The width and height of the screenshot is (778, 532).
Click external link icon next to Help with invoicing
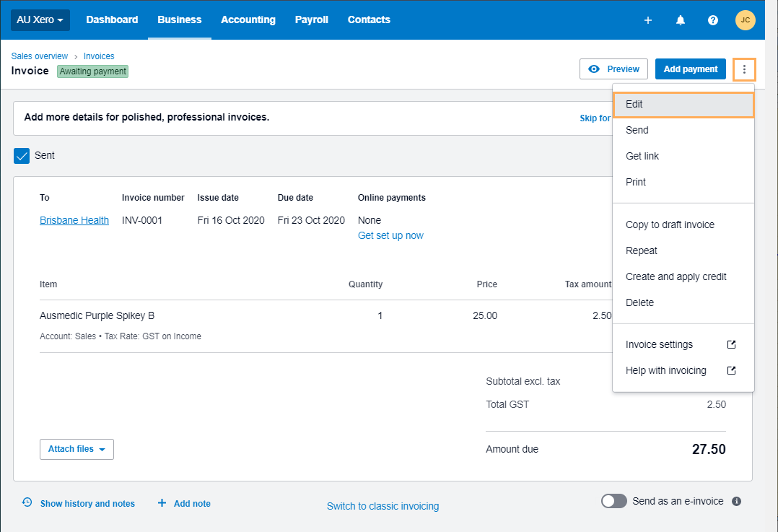pos(731,370)
